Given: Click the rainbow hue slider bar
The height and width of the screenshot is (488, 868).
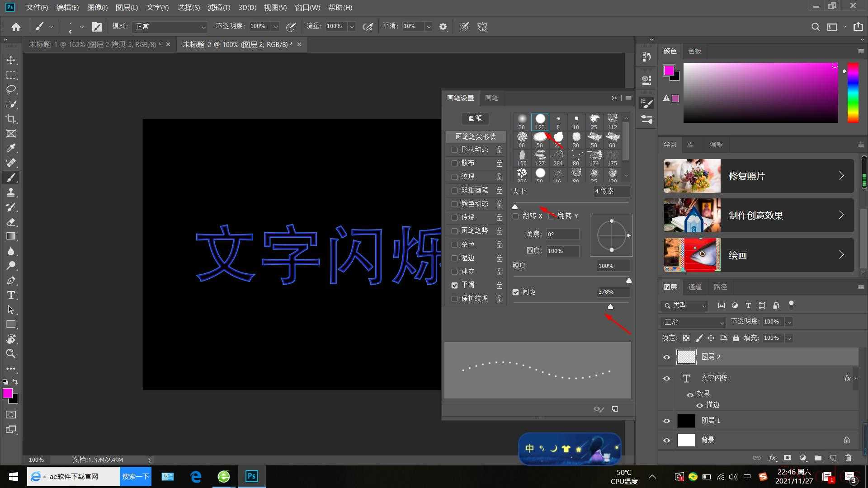Looking at the screenshot, I should click(x=853, y=93).
